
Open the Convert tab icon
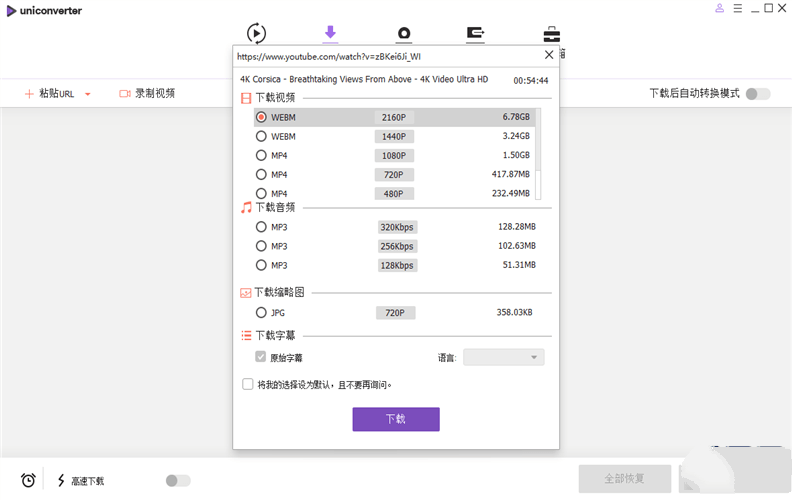click(256, 33)
